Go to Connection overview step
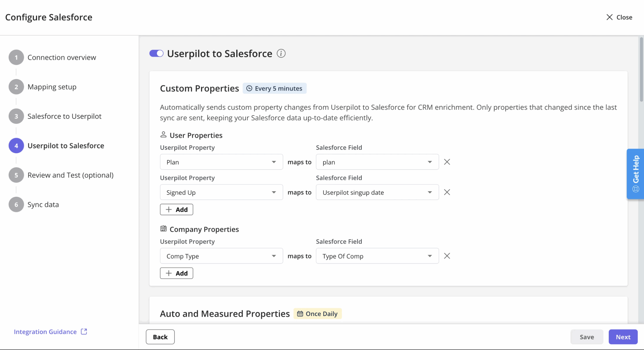Image resolution: width=644 pixels, height=350 pixels. click(62, 57)
